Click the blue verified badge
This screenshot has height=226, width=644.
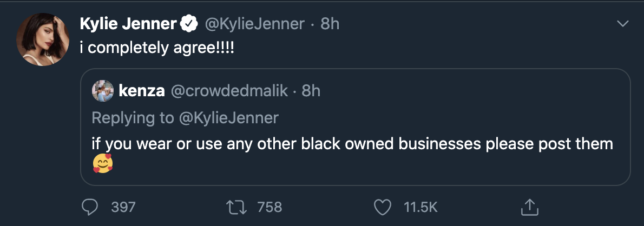188,24
